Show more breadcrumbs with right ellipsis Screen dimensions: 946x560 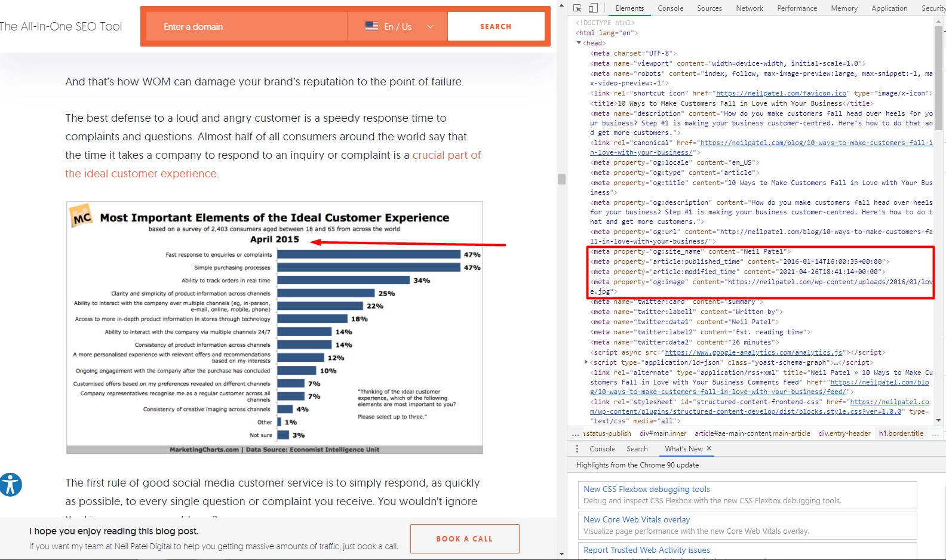click(x=935, y=434)
